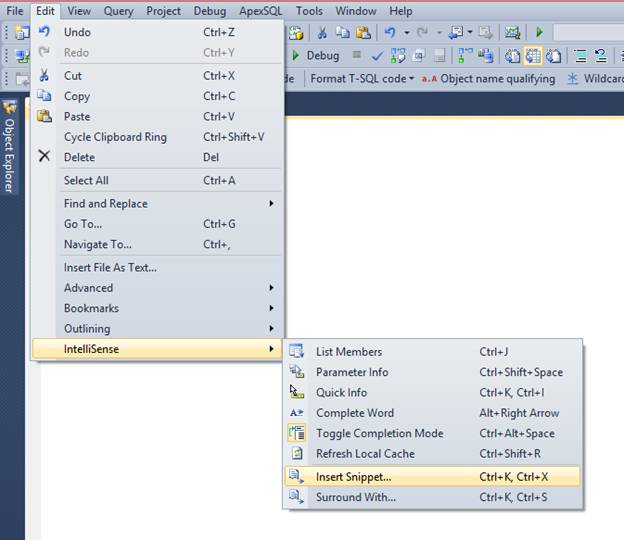
Task: Expand the Bookmarks submenu
Action: point(158,308)
